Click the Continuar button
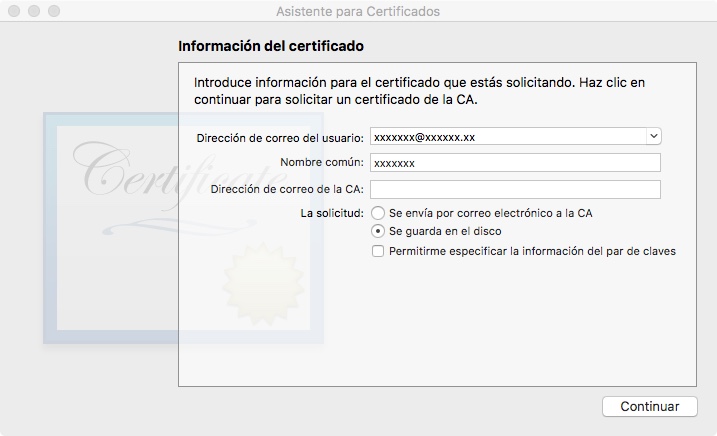Image resolution: width=717 pixels, height=436 pixels. click(649, 406)
